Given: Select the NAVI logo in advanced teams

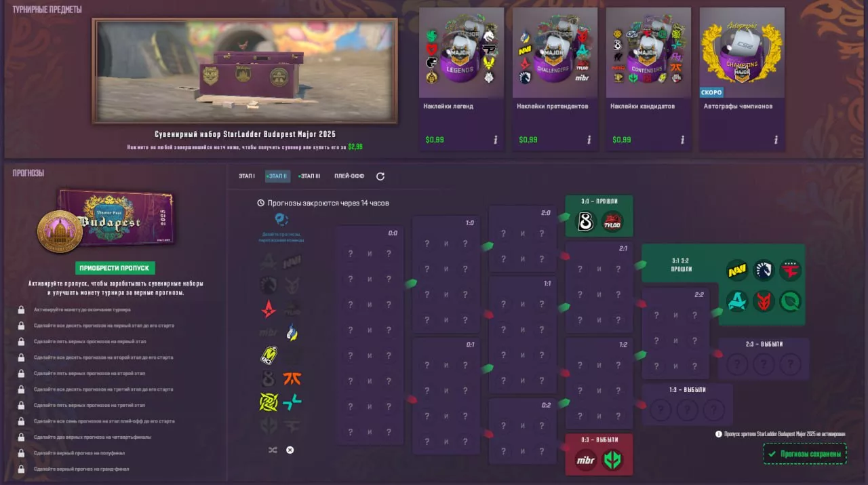Looking at the screenshot, I should [x=737, y=270].
